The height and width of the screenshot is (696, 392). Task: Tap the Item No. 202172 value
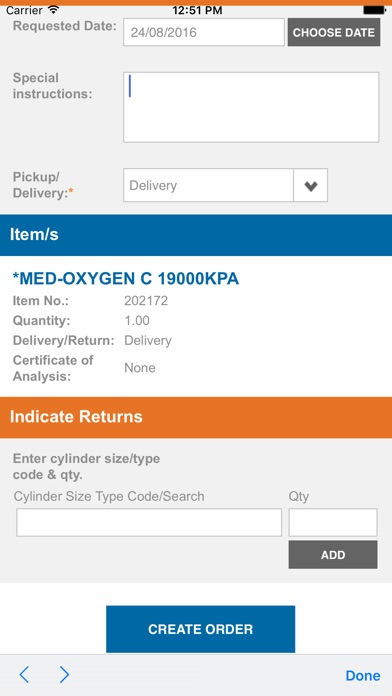[x=146, y=301]
